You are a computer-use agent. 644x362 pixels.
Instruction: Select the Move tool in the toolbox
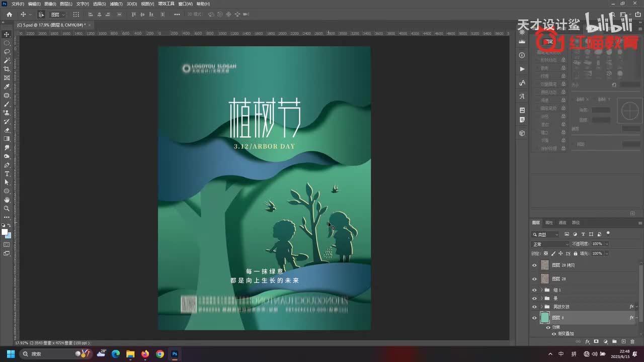coord(7,34)
